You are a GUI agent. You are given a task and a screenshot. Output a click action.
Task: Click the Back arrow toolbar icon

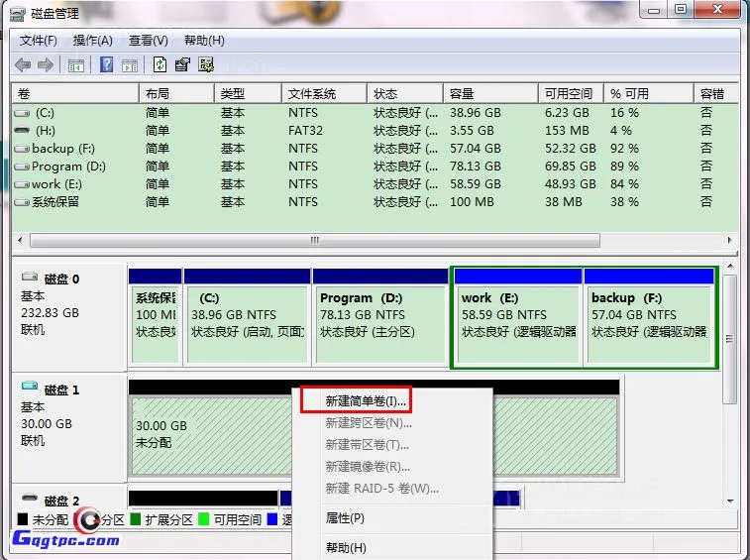[23, 64]
